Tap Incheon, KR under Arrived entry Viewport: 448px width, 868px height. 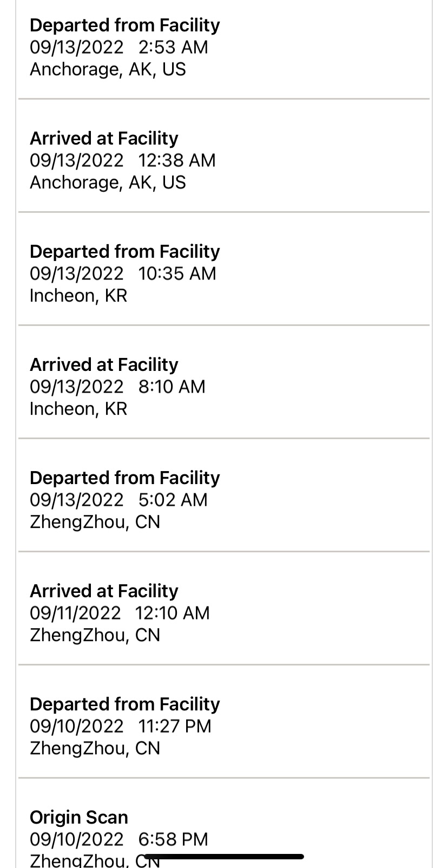coord(78,409)
